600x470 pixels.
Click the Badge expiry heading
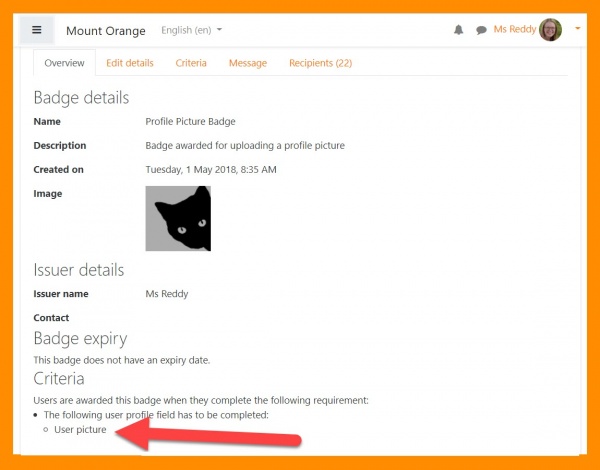click(80, 338)
